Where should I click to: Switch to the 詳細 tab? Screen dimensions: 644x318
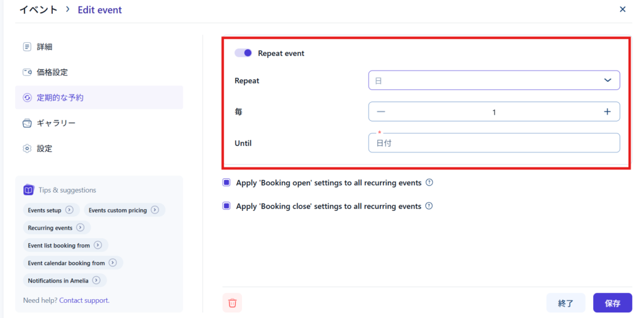pyautogui.click(x=44, y=47)
